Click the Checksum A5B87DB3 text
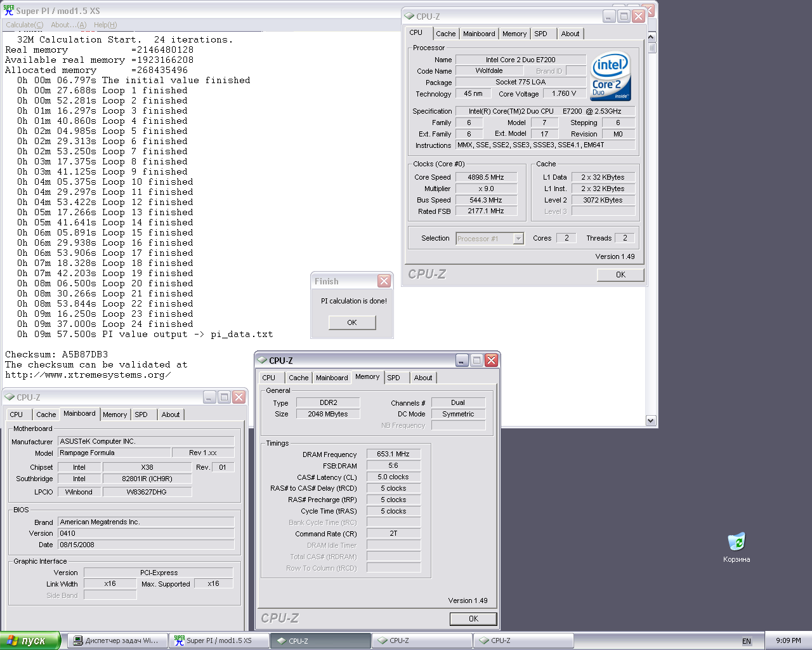Viewport: 812px width, 650px height. coord(56,354)
